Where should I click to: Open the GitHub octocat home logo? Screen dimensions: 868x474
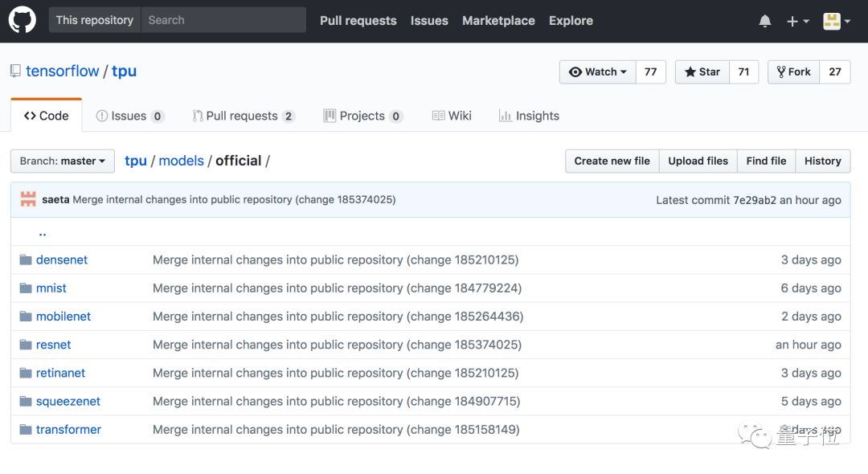click(23, 20)
